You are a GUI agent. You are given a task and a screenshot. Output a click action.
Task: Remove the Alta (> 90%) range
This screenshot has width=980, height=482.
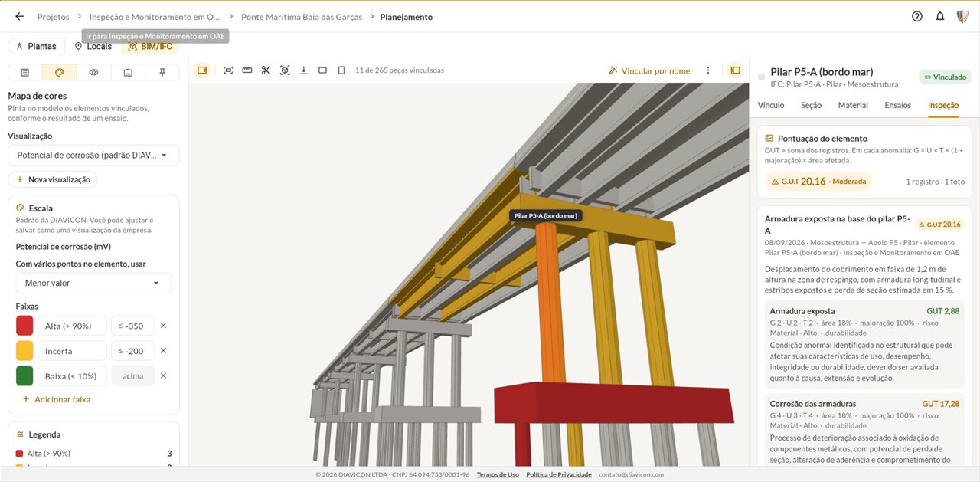(163, 326)
